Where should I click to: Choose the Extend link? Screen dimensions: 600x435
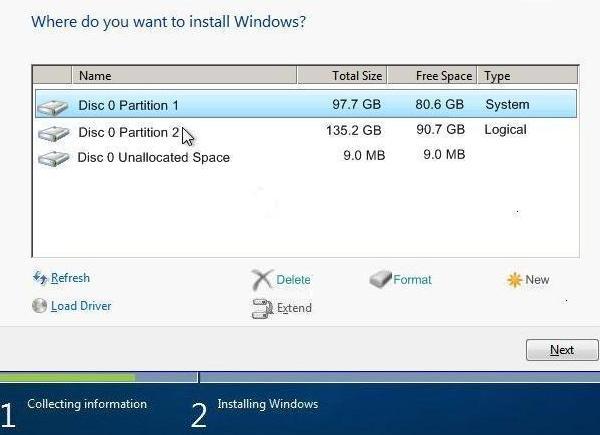pyautogui.click(x=294, y=308)
